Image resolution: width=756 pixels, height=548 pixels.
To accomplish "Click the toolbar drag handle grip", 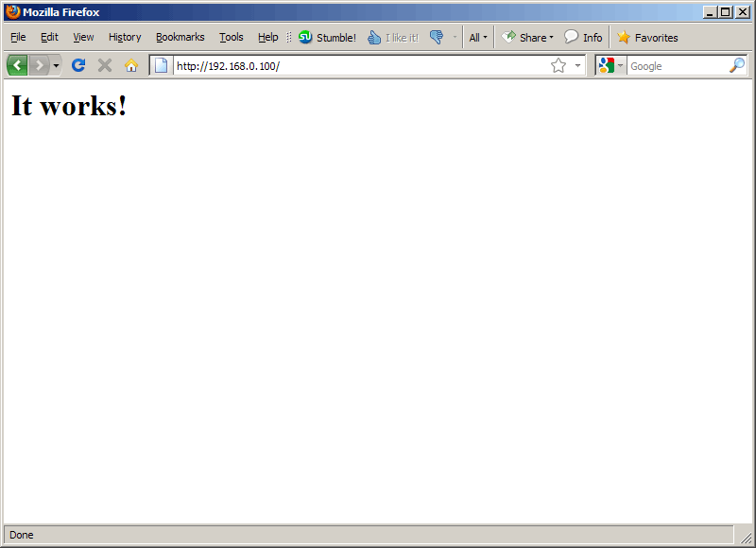I will 289,37.
